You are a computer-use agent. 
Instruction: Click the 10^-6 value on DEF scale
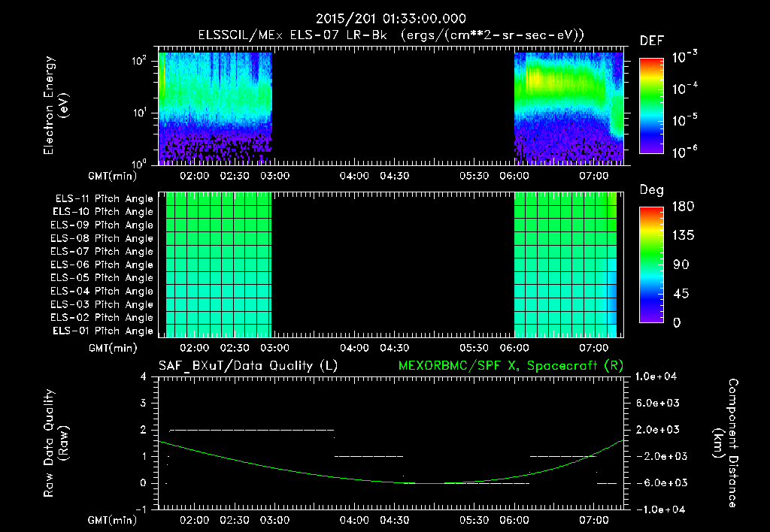(x=684, y=152)
